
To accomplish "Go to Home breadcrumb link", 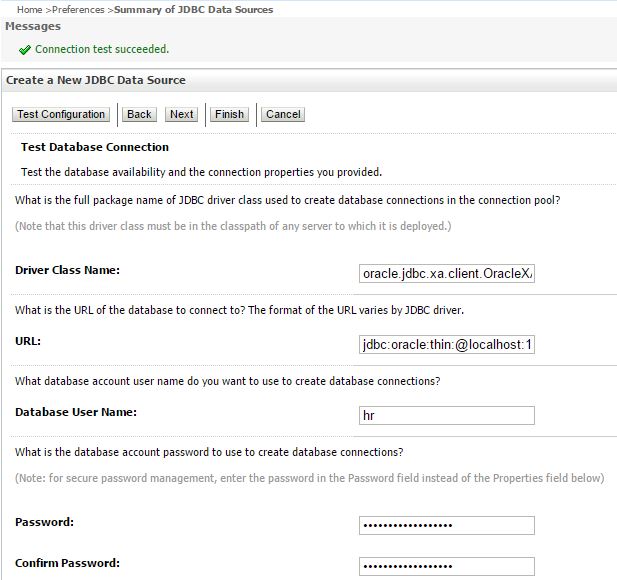I will [29, 10].
